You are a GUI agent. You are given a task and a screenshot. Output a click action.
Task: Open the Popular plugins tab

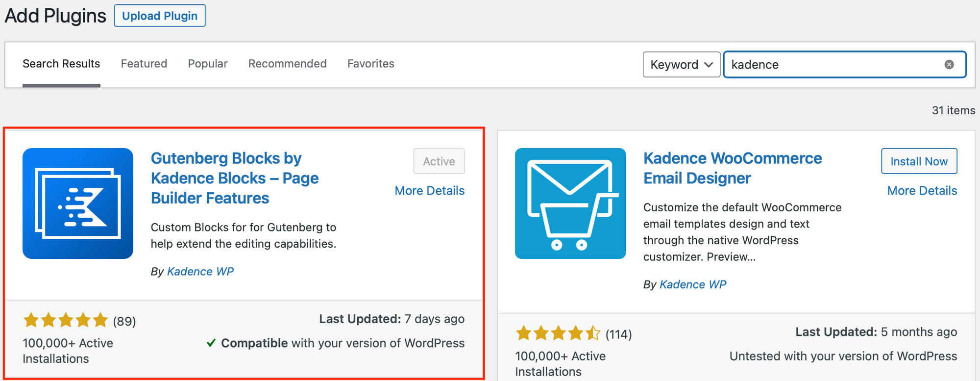click(x=208, y=64)
